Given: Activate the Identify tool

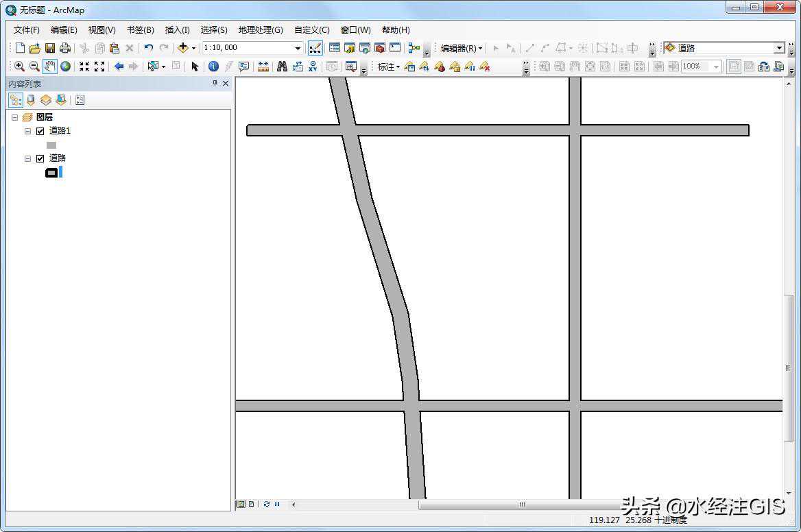Looking at the screenshot, I should pyautogui.click(x=213, y=66).
